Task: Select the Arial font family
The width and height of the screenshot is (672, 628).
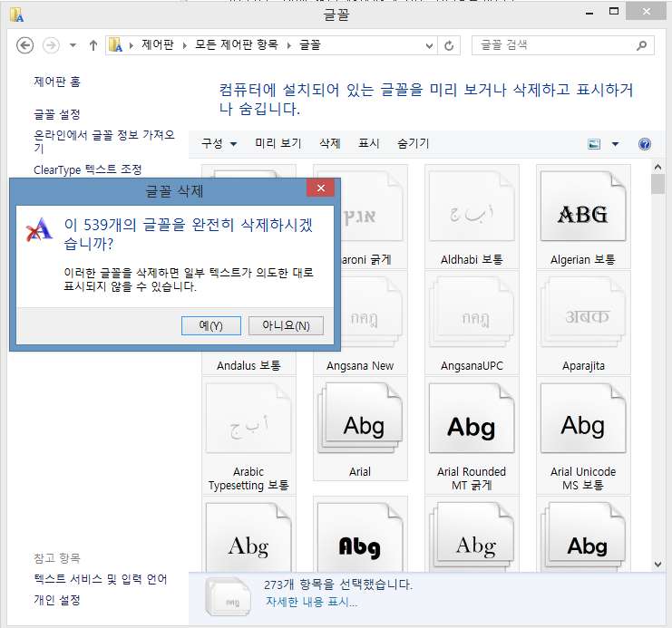Action: click(360, 429)
